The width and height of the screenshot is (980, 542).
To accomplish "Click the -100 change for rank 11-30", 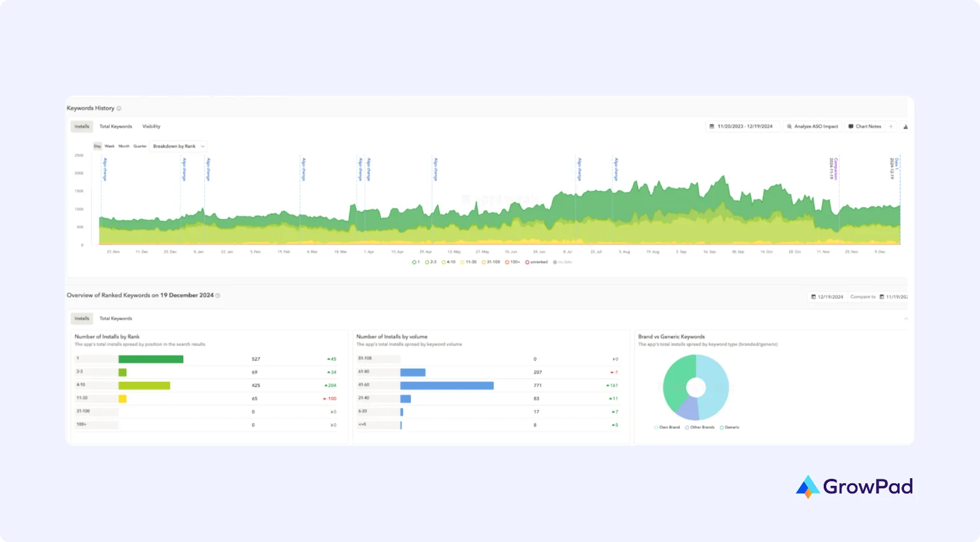I will tap(329, 399).
